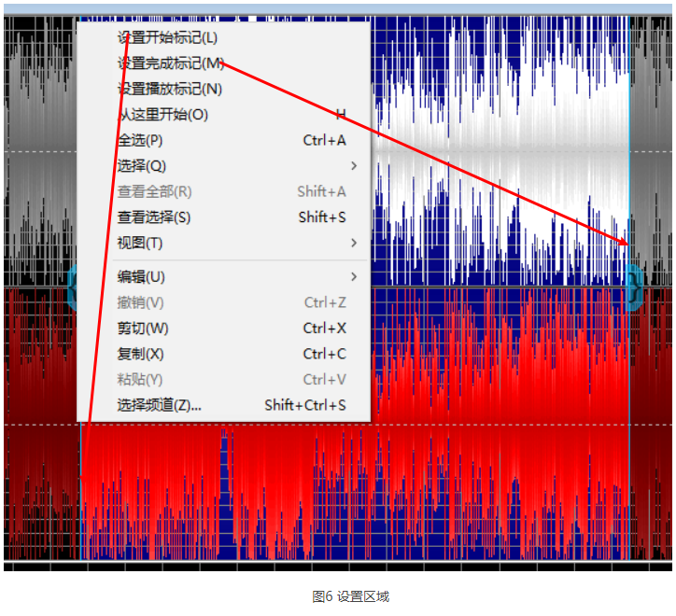Click 设置播放标记(N) to set play marker
The height and width of the screenshot is (616, 676).
click(x=169, y=90)
